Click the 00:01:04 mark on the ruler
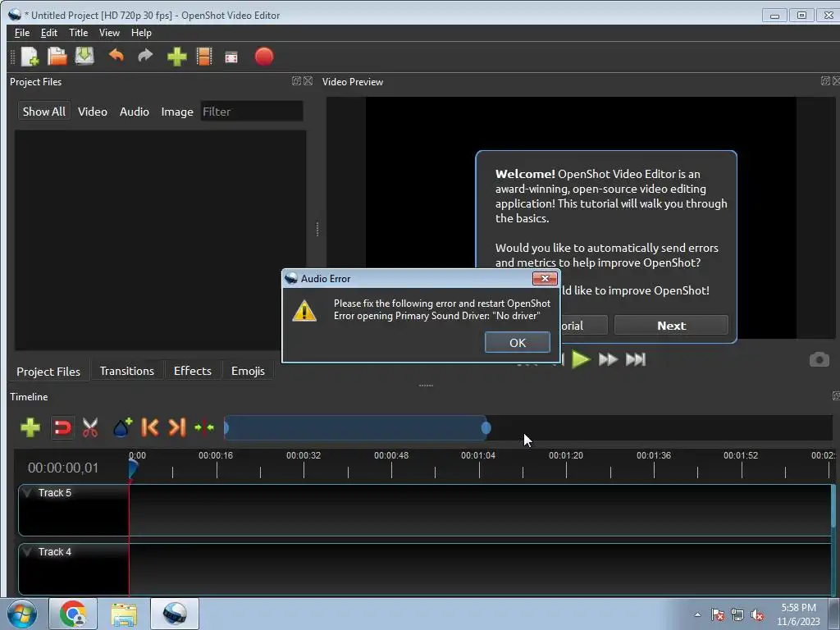The width and height of the screenshot is (840, 630). pos(478,455)
